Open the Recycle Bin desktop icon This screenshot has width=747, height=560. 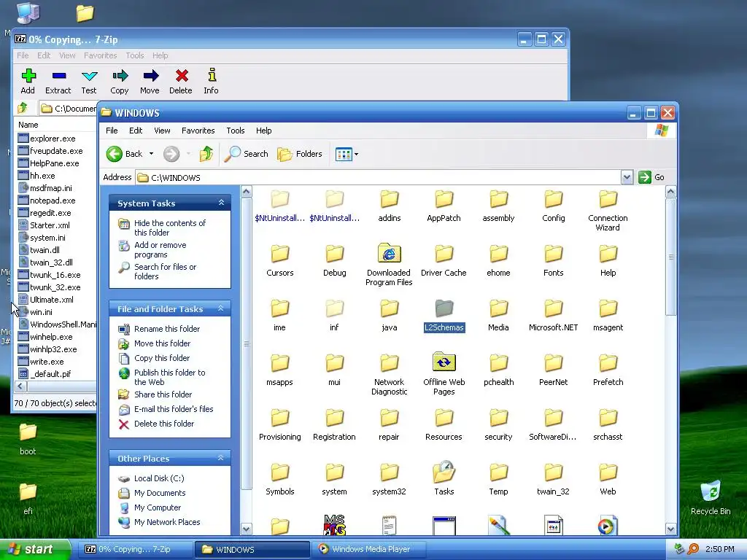coord(711,497)
